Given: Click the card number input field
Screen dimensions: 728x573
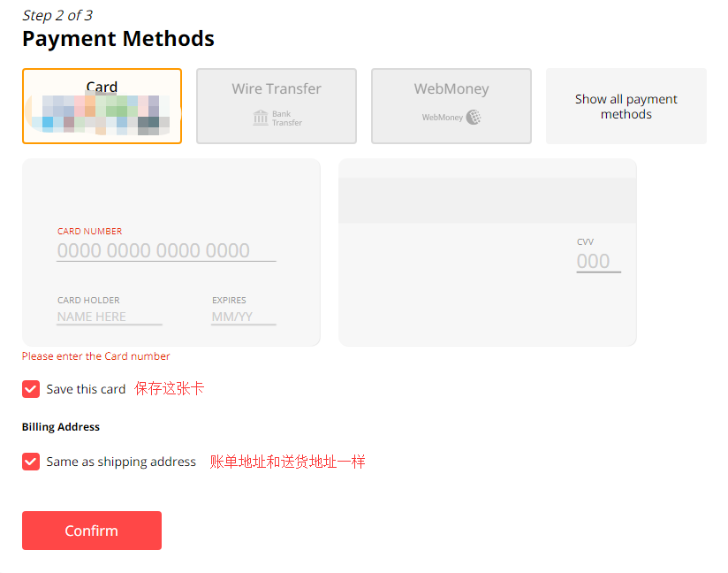Looking at the screenshot, I should click(x=166, y=251).
